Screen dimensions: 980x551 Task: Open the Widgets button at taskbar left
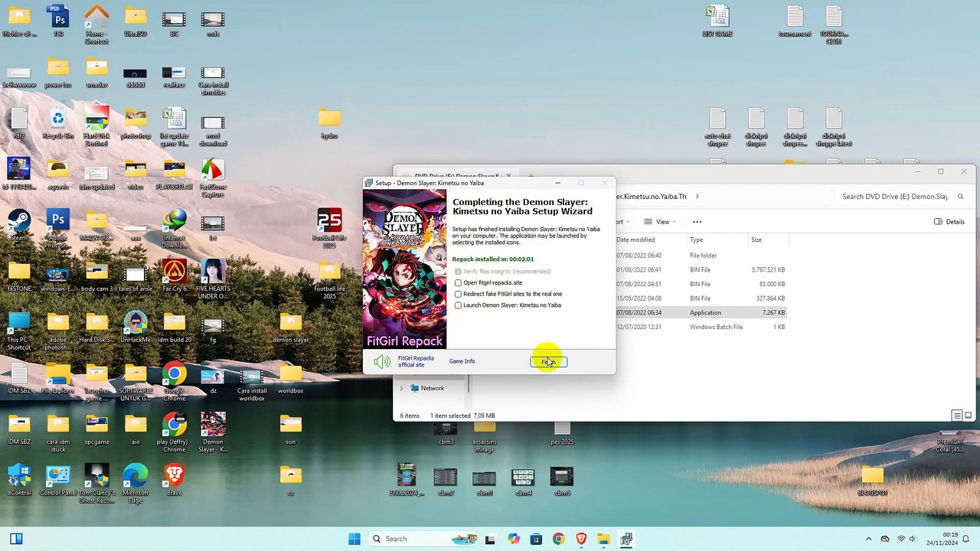pos(16,539)
